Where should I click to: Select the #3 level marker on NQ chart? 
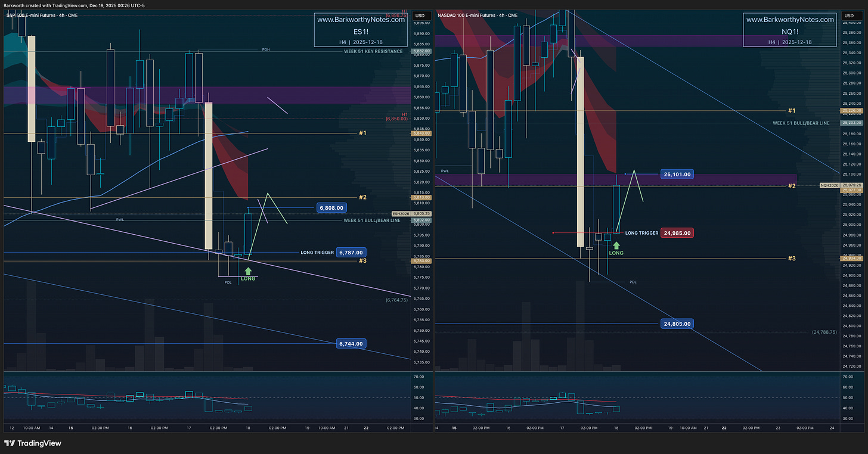click(x=792, y=258)
